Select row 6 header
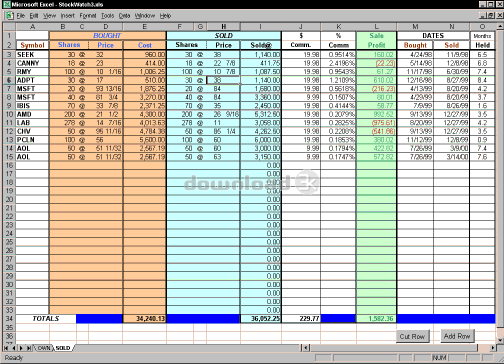Screen dimensions: 504x364 9,80
